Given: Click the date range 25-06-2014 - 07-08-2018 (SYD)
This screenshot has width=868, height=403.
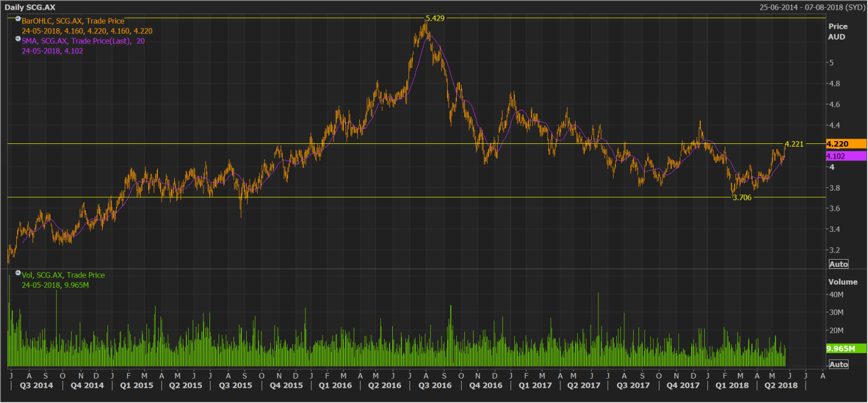Looking at the screenshot, I should point(812,7).
